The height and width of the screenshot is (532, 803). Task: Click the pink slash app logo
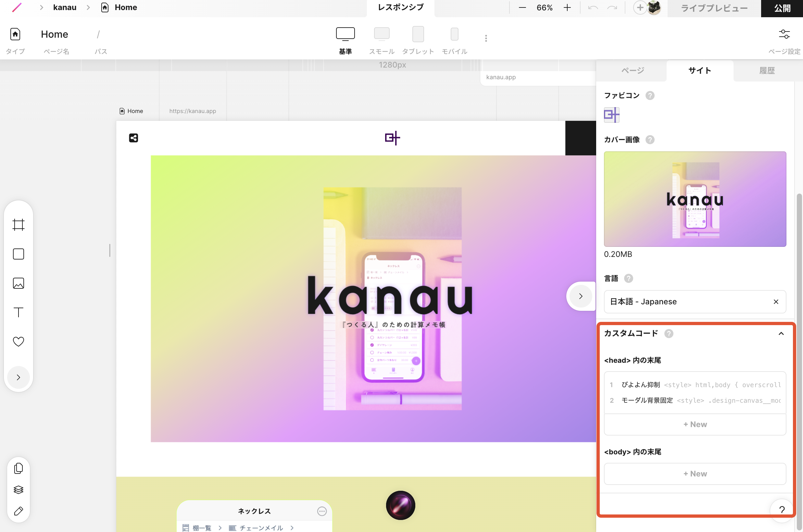(17, 7)
